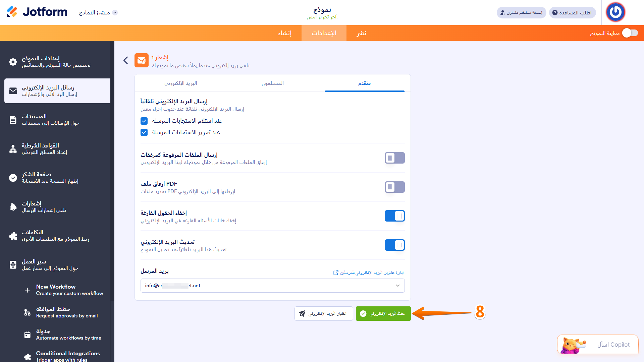Image resolution: width=644 pixels, height=362 pixels.
Task: Switch to the الإعدادات tab
Action: pos(324,33)
